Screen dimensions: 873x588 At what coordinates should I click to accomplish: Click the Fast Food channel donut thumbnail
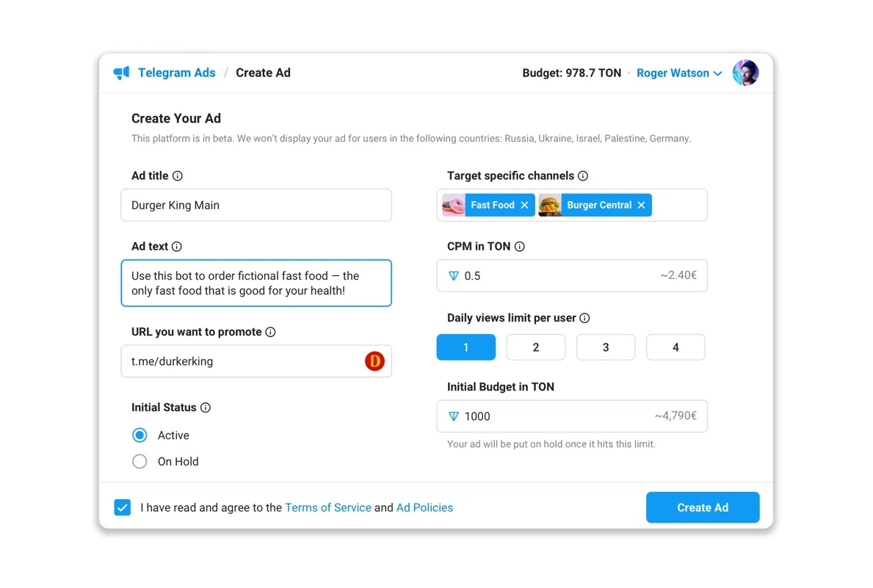point(453,205)
